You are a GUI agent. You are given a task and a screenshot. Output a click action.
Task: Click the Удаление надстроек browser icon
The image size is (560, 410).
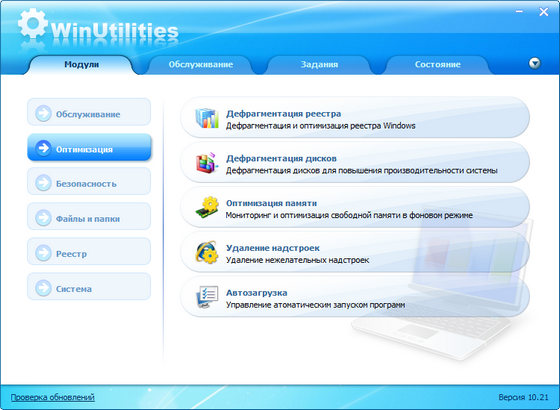coord(207,252)
